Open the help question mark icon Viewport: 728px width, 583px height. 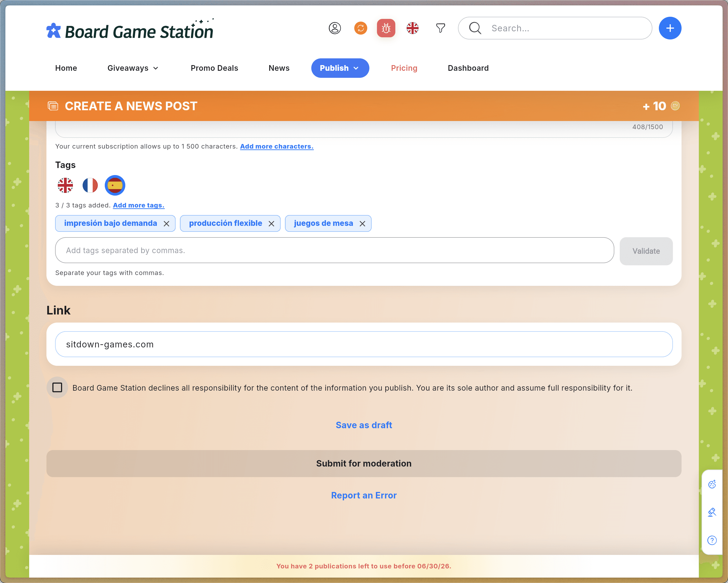712,540
